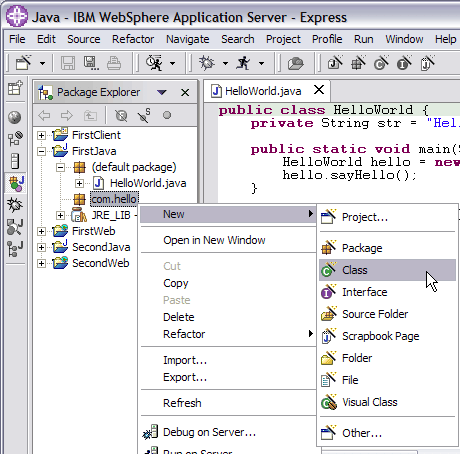Click Open a Perspective icon in the sidebar
The image size is (460, 454).
(x=15, y=88)
